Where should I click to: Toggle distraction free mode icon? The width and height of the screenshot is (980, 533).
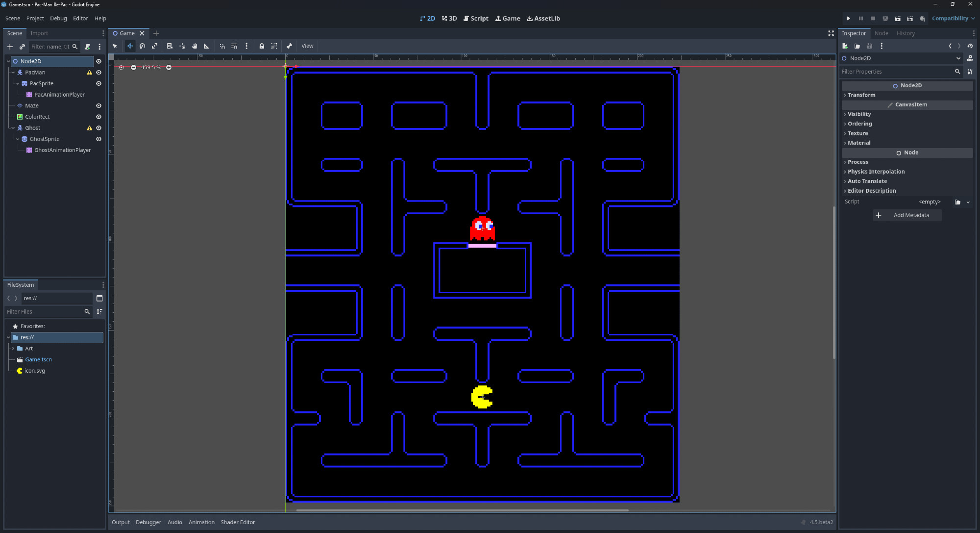[831, 33]
